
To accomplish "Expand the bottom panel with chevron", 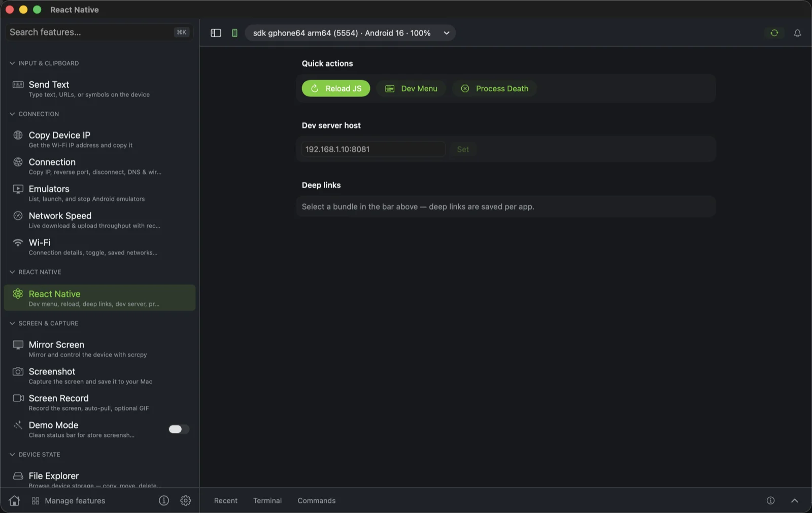I will pos(794,501).
